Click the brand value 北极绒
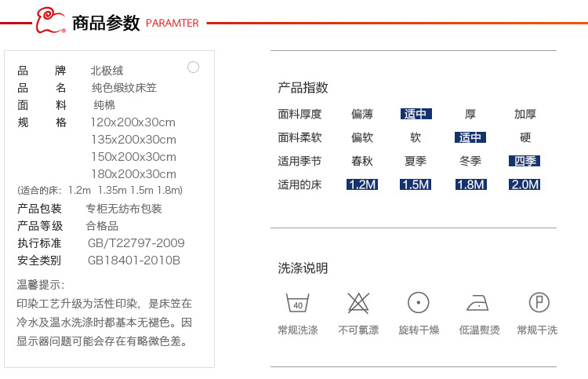 (x=107, y=70)
